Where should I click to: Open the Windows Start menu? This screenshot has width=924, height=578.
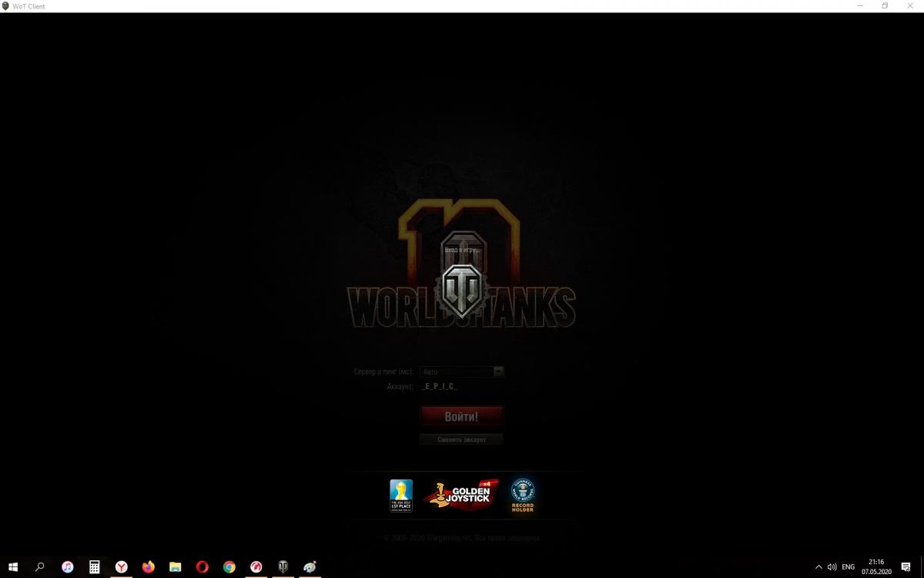click(13, 567)
